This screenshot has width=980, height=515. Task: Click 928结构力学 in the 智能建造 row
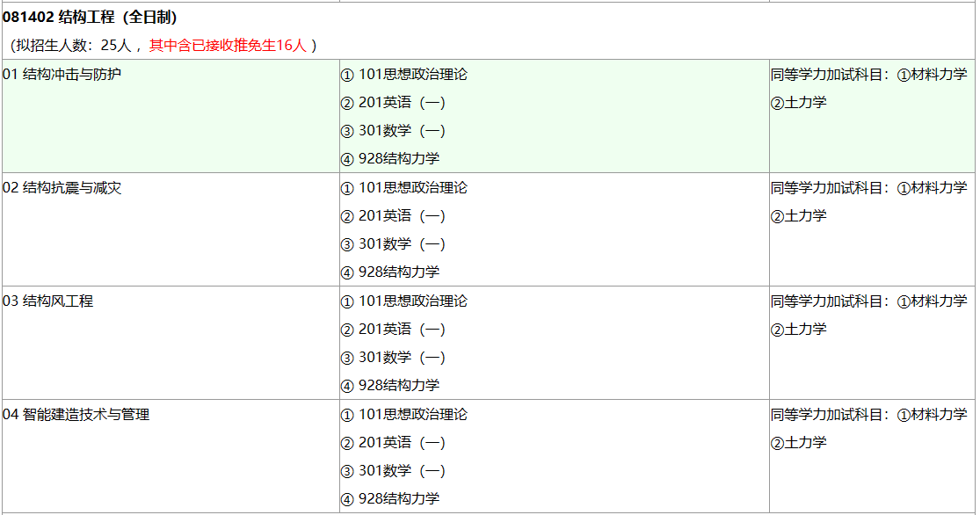398,499
